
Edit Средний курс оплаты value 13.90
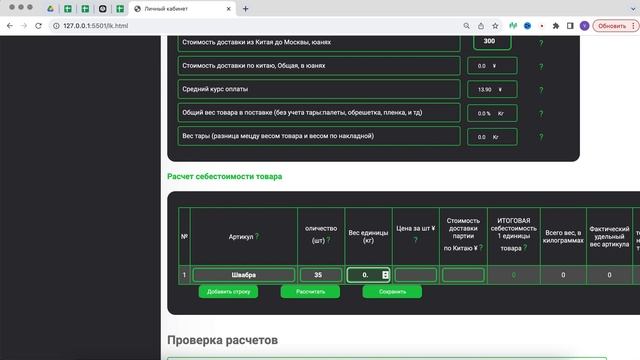492,89
